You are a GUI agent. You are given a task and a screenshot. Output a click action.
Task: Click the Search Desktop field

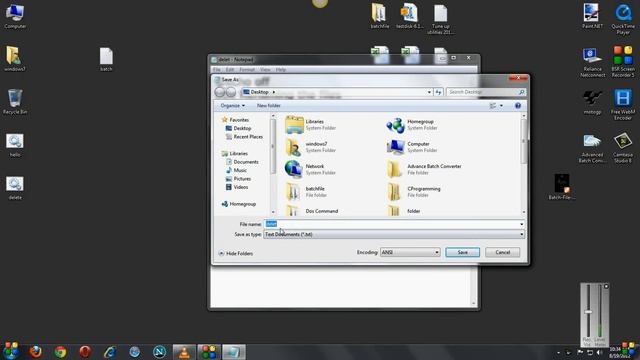[486, 92]
